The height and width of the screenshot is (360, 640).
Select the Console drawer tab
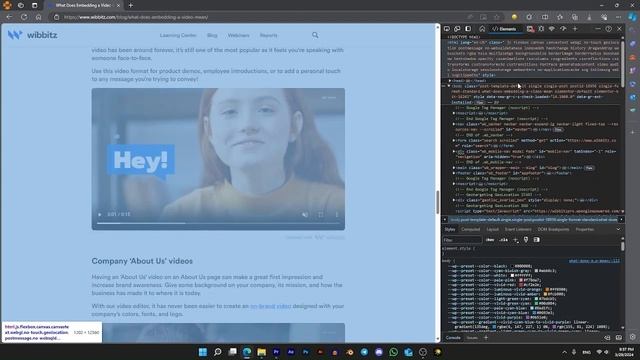pyautogui.click(x=453, y=338)
